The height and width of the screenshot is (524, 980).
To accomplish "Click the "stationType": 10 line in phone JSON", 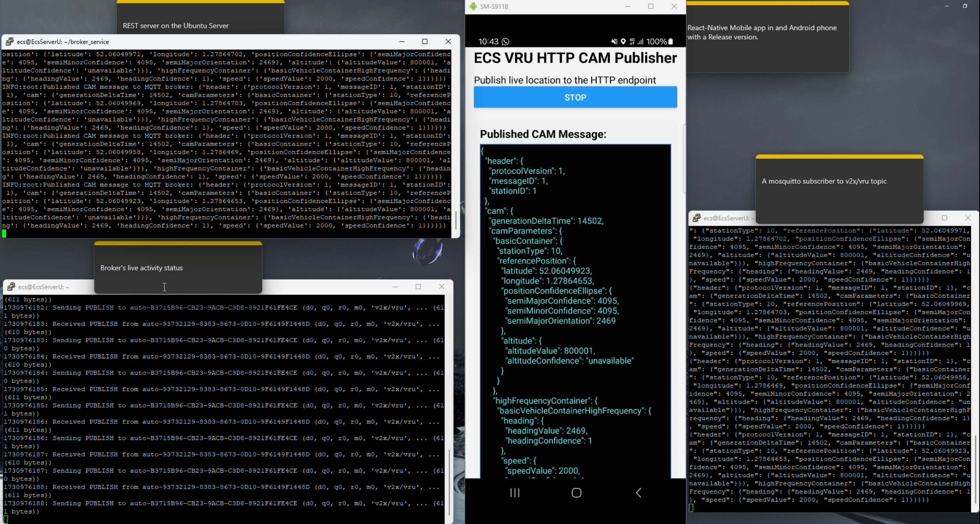I will click(x=530, y=251).
